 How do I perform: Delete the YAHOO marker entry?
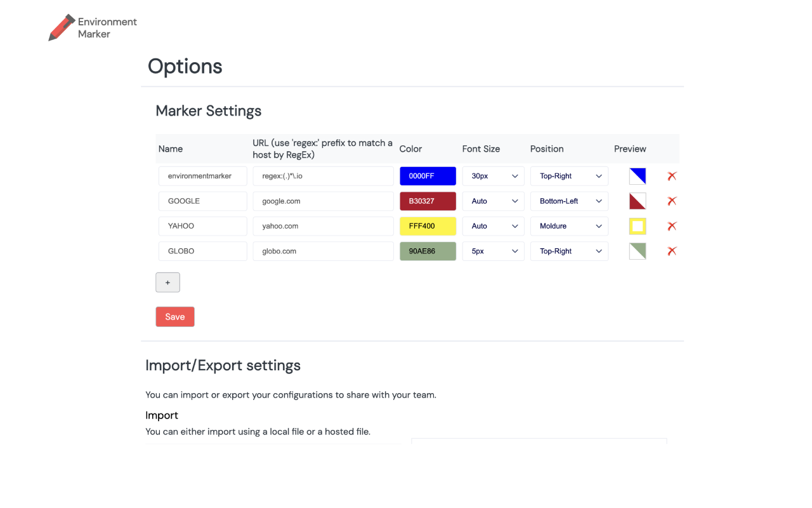point(672,226)
